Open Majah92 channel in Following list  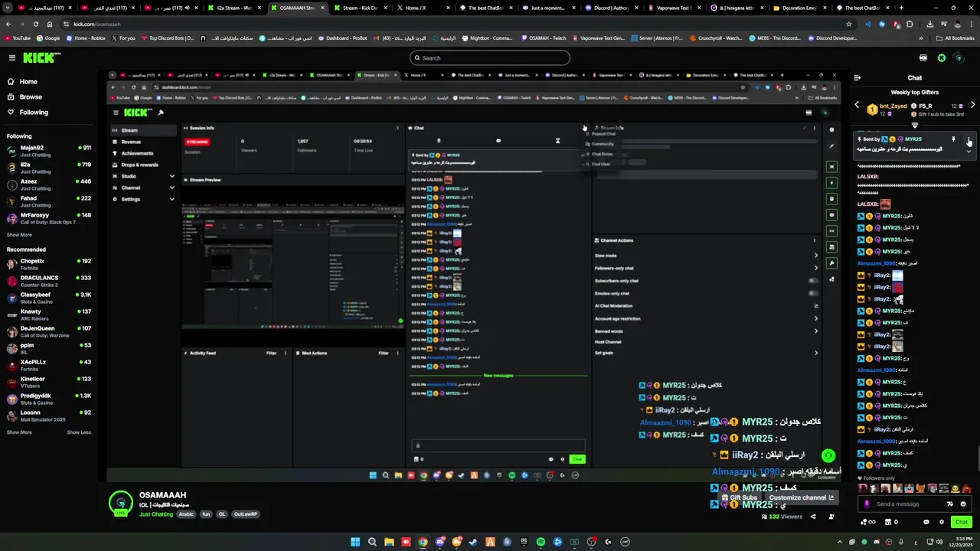coord(49,151)
